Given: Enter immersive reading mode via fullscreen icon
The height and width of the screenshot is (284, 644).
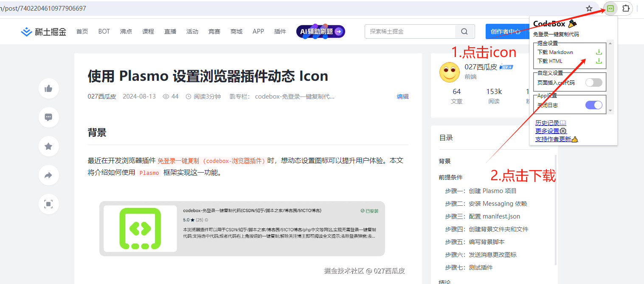Looking at the screenshot, I should pyautogui.click(x=48, y=204).
